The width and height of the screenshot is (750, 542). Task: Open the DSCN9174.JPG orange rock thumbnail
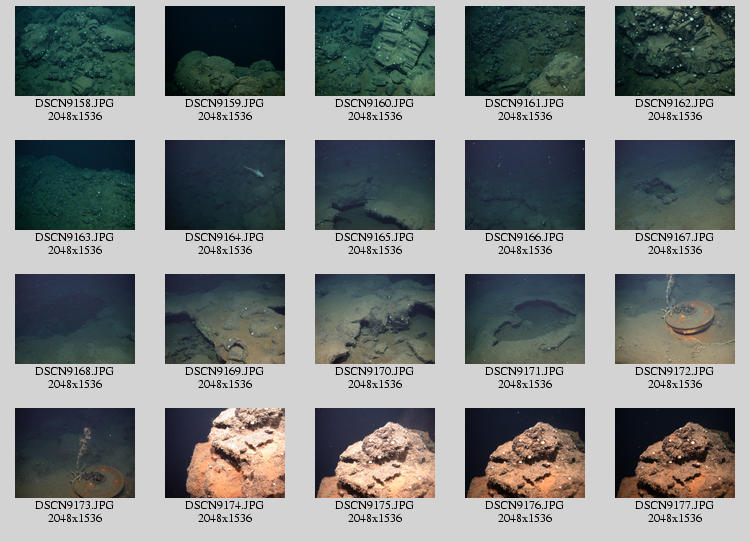[225, 453]
